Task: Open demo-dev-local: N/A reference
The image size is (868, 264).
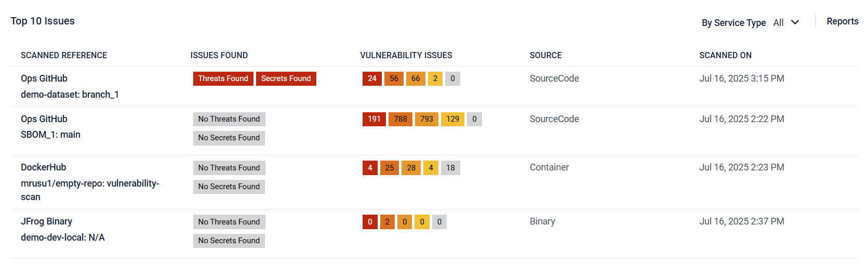Action: 63,237
